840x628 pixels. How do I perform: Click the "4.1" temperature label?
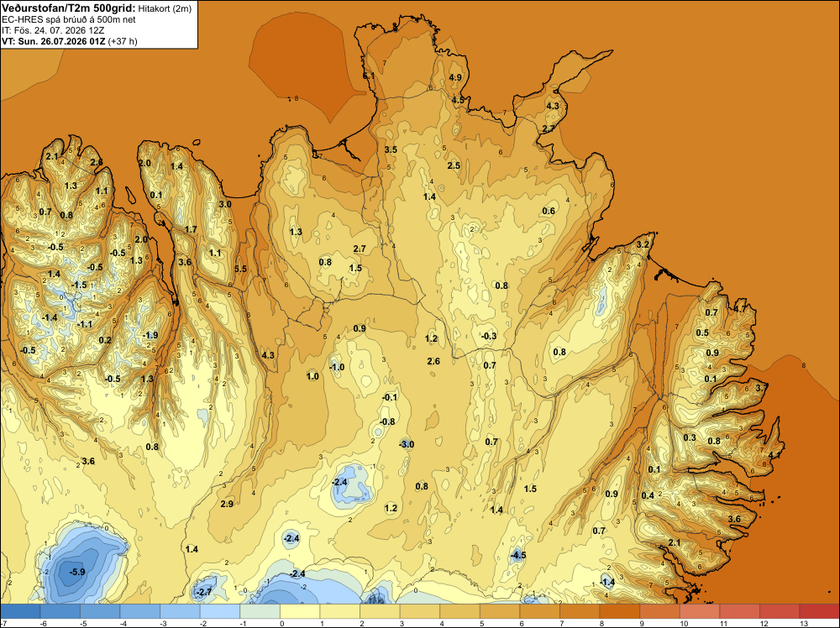click(774, 455)
